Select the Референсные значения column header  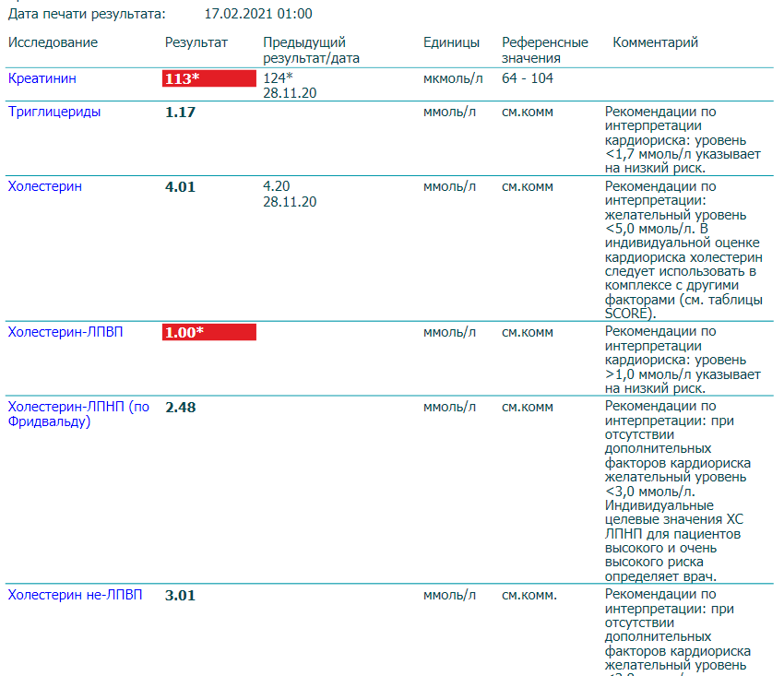coord(544,50)
